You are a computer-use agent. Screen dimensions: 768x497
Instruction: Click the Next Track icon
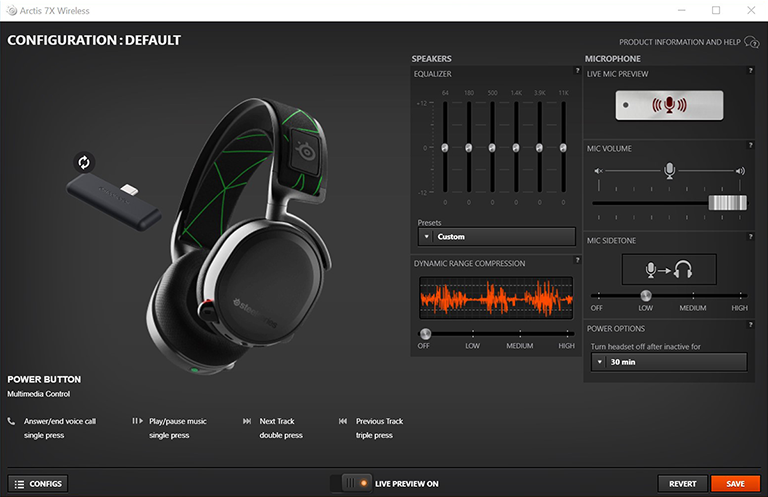tap(247, 421)
